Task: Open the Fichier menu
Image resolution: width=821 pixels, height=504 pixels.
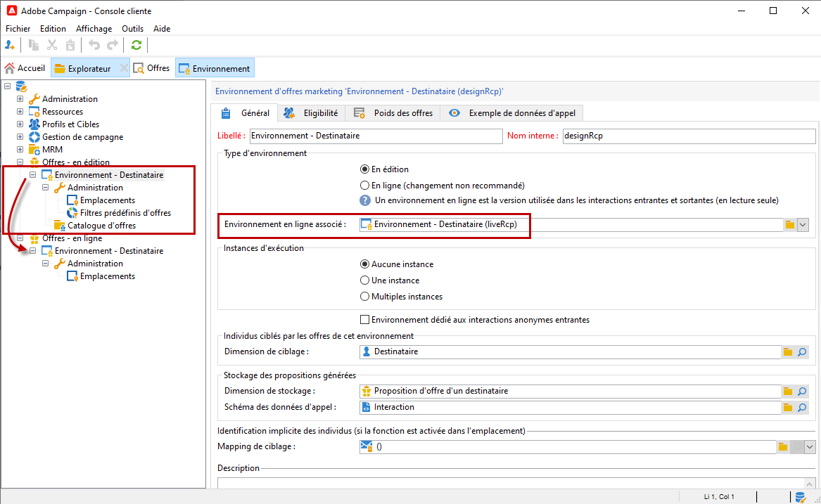Action: point(18,29)
